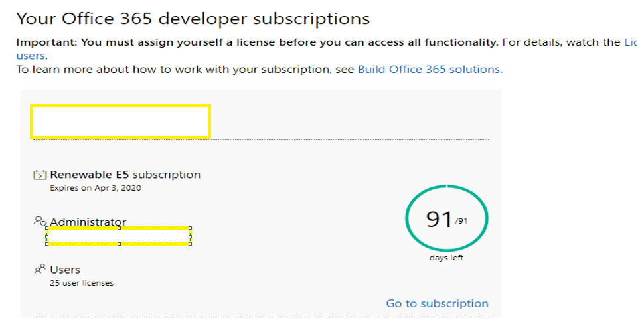This screenshot has width=644, height=328.
Task: Click the "25 user licenses" text
Action: [x=82, y=283]
